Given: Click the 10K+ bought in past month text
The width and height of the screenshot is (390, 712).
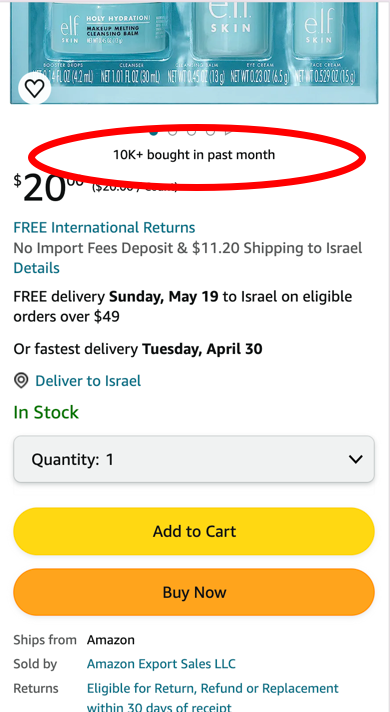Looking at the screenshot, I should click(x=194, y=155).
